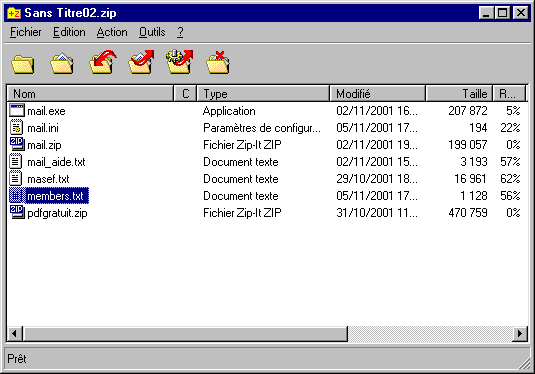Click the gear folder icon with red arrow
Image resolution: width=535 pixels, height=374 pixels.
pyautogui.click(x=180, y=61)
